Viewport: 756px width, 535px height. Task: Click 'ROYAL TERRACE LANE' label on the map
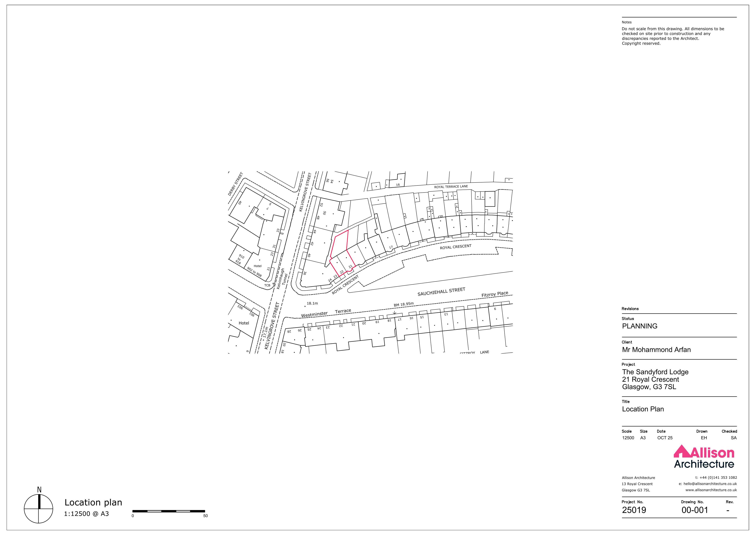click(x=451, y=187)
